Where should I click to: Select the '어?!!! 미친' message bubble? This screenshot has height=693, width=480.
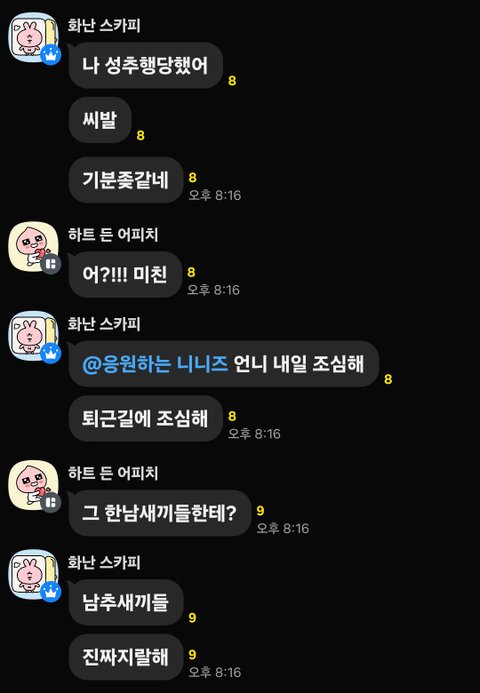125,274
